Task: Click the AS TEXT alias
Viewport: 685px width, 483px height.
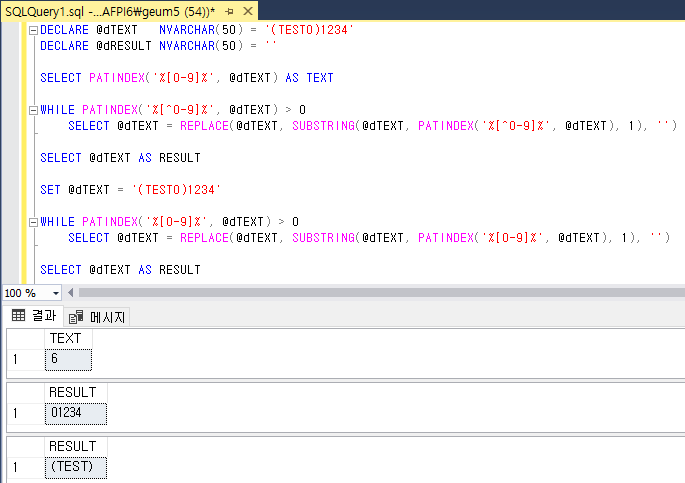Action: [x=309, y=78]
